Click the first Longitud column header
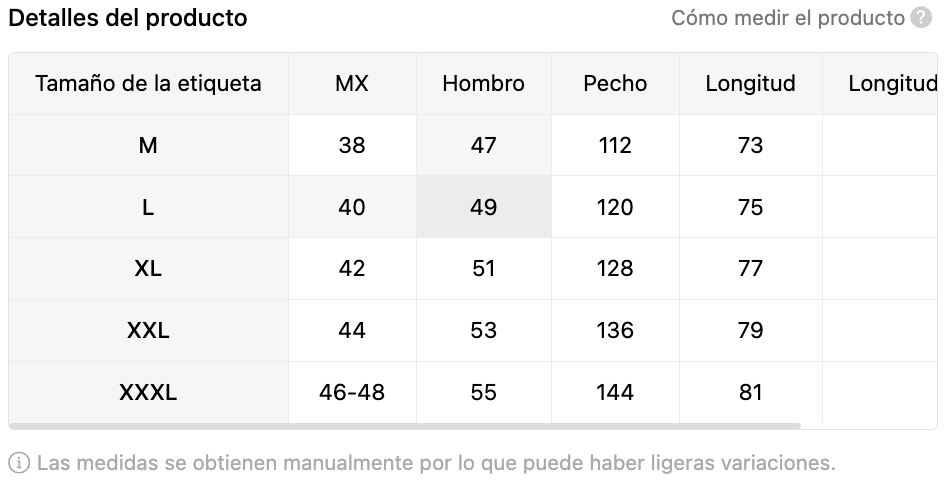This screenshot has height=494, width=952. pos(750,84)
